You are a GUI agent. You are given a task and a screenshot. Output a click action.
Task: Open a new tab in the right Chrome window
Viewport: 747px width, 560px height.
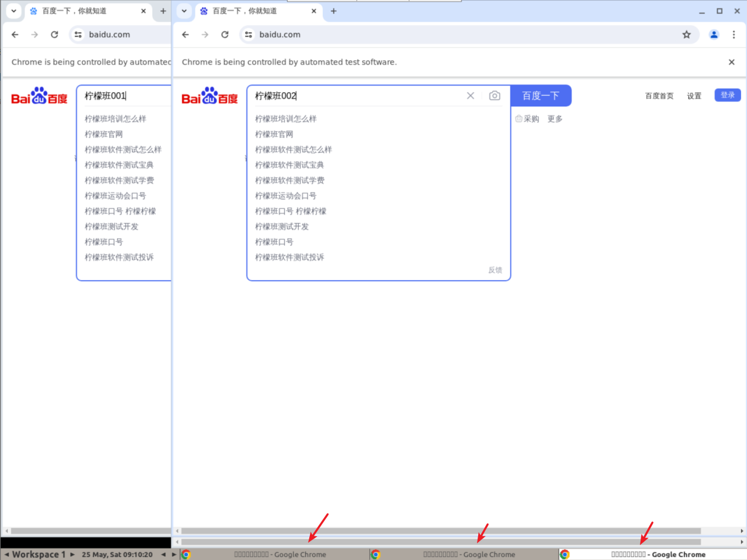click(334, 11)
